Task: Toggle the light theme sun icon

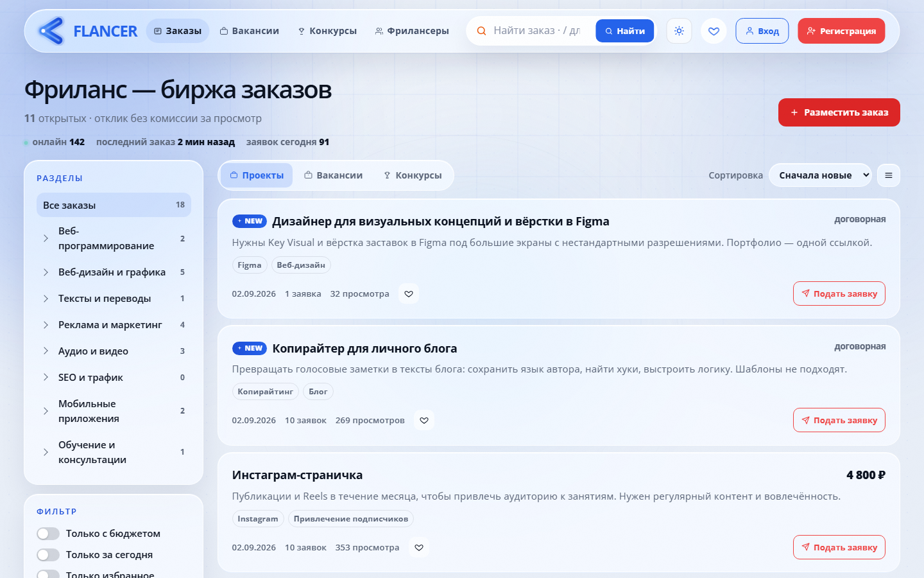Action: point(679,31)
